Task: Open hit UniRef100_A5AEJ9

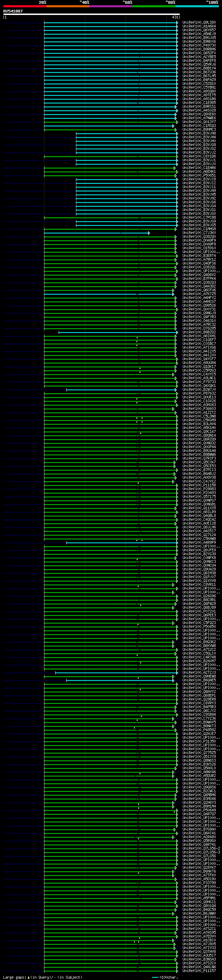Action: tap(199, 34)
